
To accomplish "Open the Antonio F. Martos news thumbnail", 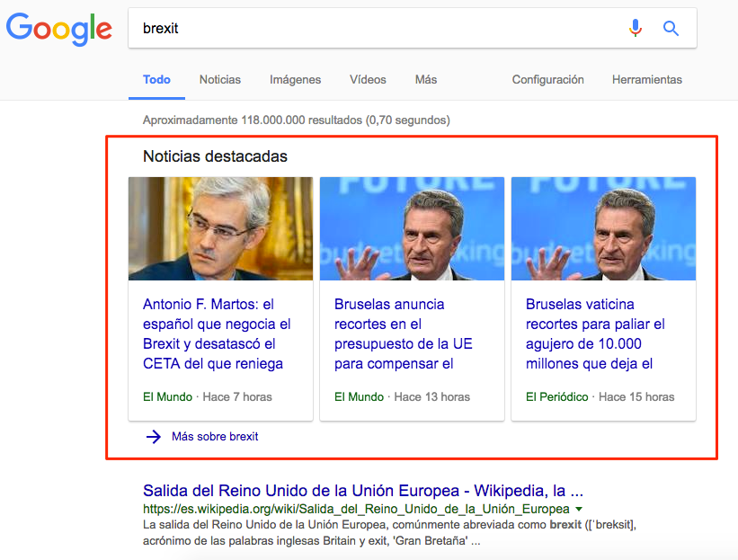I will [x=221, y=228].
